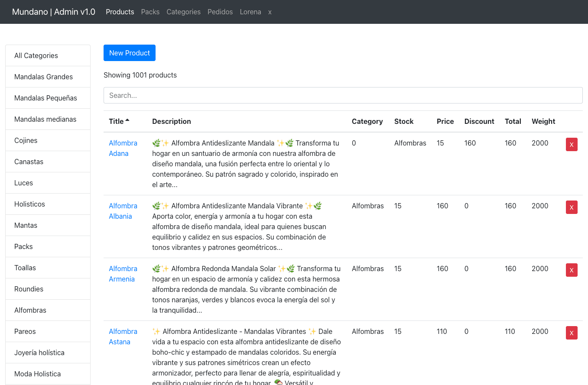Filter by Mandalas Grandes category
This screenshot has height=385, width=588.
(48, 77)
